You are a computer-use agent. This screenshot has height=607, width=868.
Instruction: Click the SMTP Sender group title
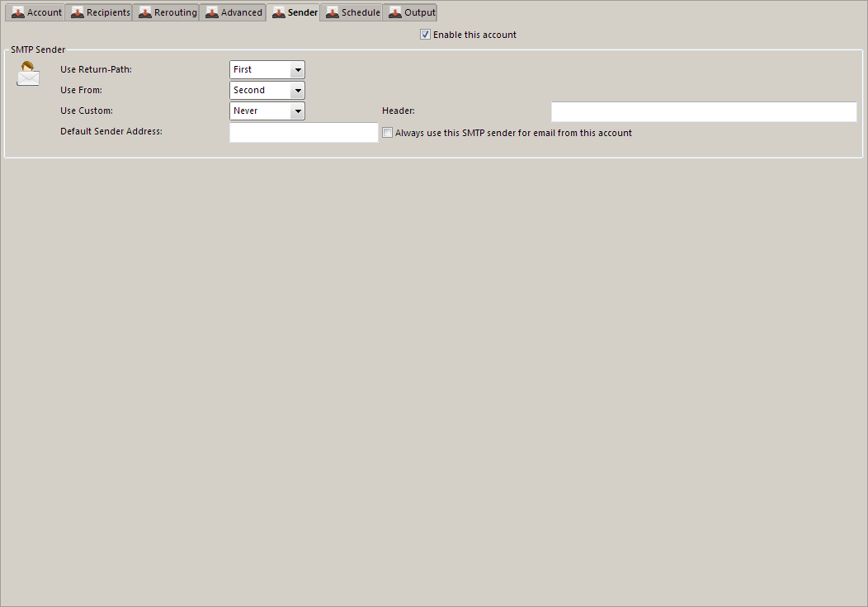click(x=38, y=50)
